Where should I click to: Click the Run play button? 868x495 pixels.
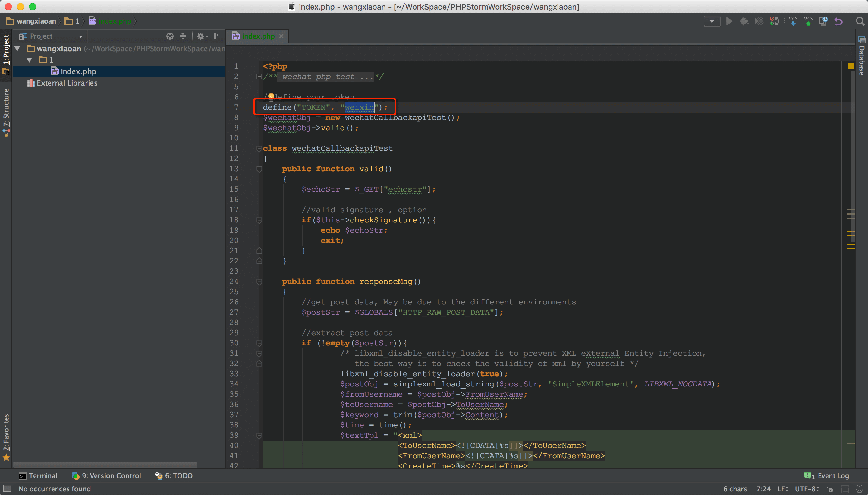pyautogui.click(x=729, y=21)
